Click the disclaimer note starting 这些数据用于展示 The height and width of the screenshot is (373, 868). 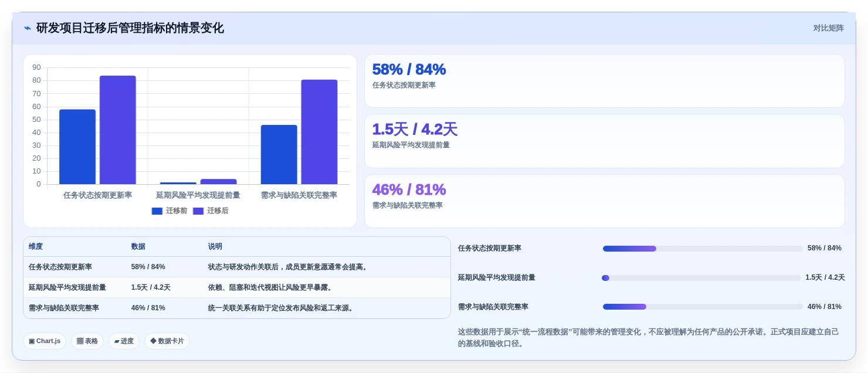649,338
